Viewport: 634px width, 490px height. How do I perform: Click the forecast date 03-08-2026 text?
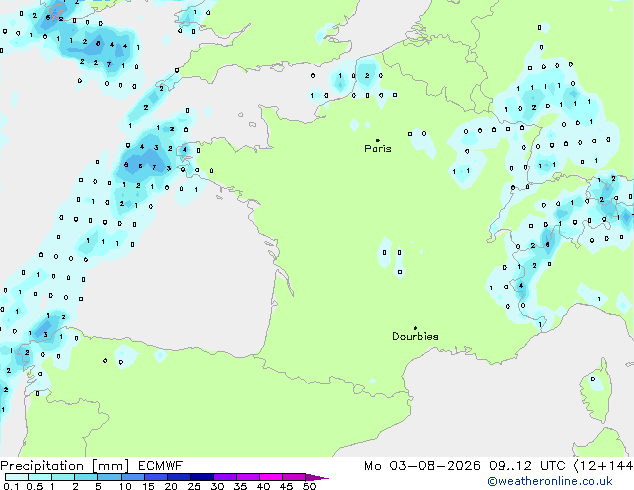click(434, 466)
